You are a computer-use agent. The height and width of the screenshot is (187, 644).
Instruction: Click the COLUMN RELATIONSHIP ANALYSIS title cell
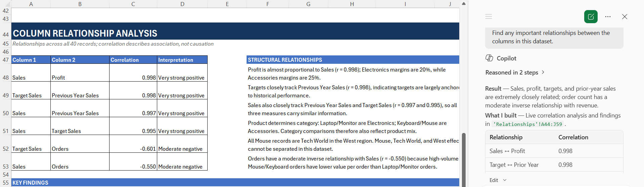(x=235, y=31)
